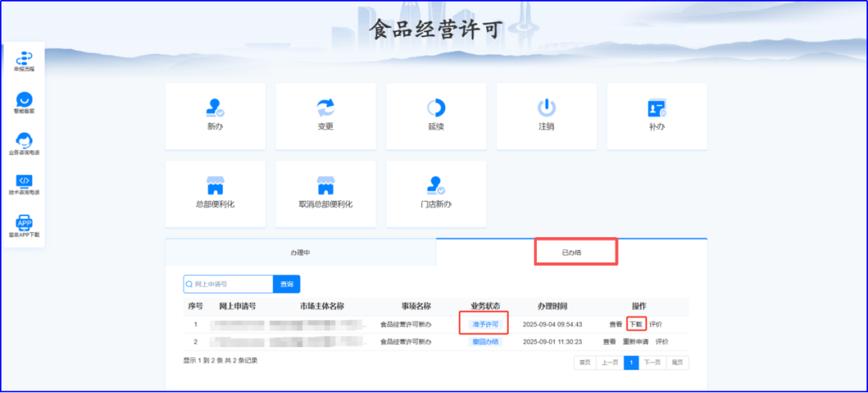868x393 pixels.
Task: Open the 取消总部便利化 store card
Action: [325, 194]
